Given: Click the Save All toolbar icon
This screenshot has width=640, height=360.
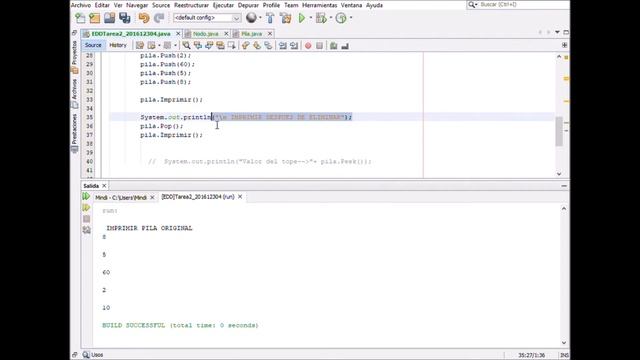Looking at the screenshot, I should [124, 18].
